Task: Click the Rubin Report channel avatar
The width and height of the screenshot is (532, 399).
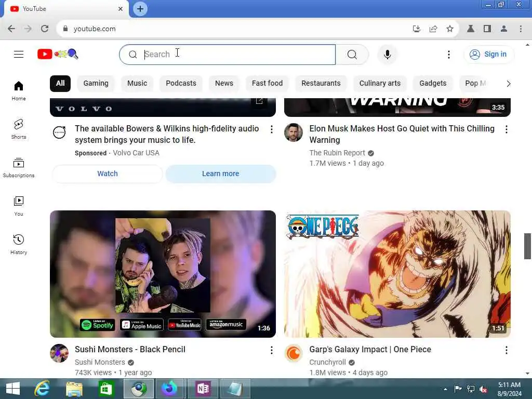Action: [x=294, y=132]
